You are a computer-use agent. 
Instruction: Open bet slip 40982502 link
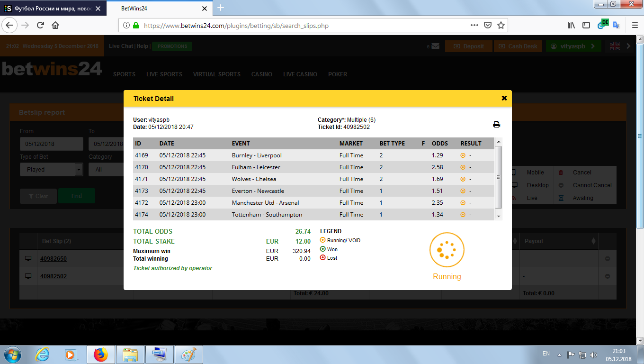point(53,276)
